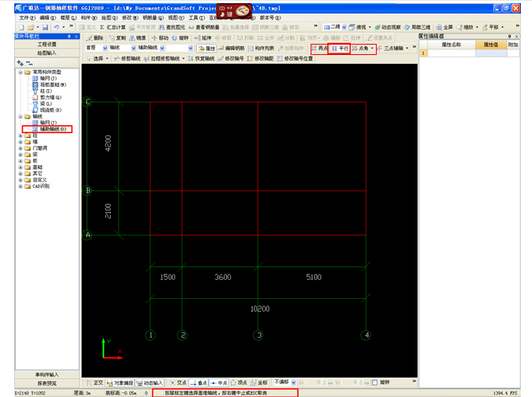Viewport: 532px width, 397px height.
Task: Open the 工具 tools menu
Action: click(197, 18)
